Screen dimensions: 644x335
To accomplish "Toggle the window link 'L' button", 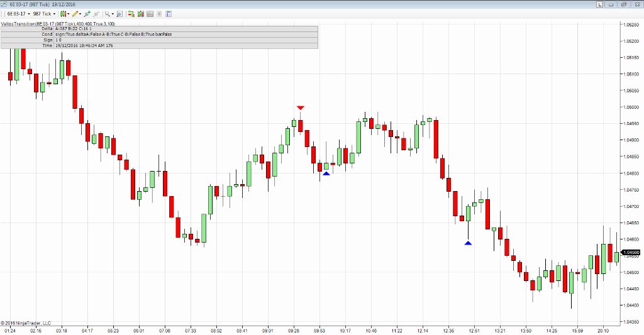I will pyautogui.click(x=599, y=4).
